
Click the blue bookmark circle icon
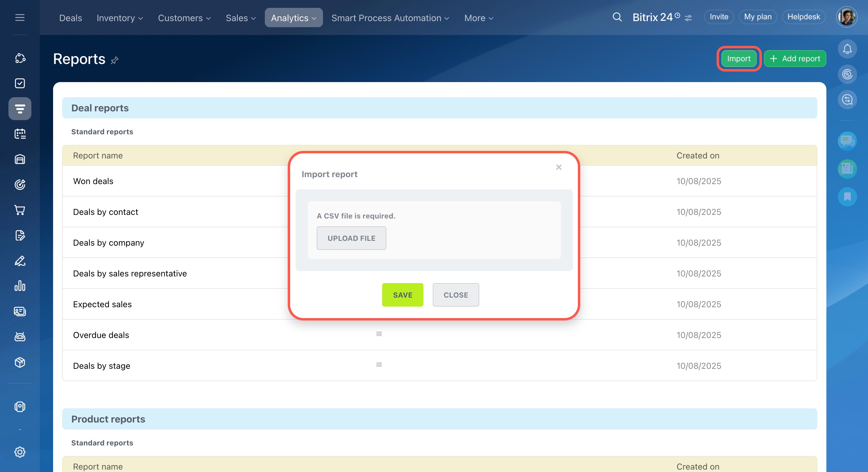[847, 196]
